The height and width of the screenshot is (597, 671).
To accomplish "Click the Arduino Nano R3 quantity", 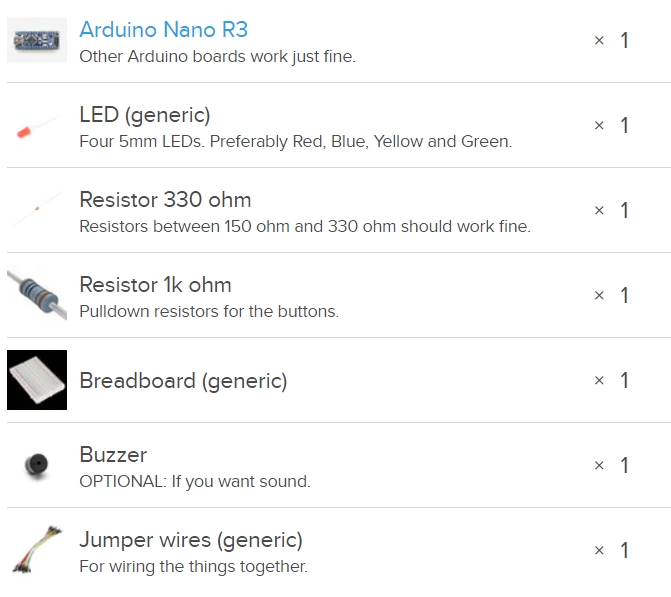I will point(612,40).
